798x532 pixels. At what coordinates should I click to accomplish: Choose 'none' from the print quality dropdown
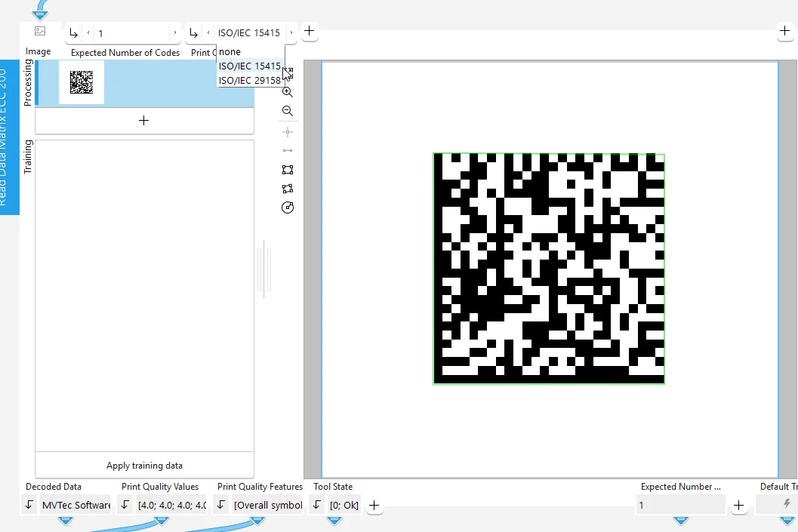[230, 52]
